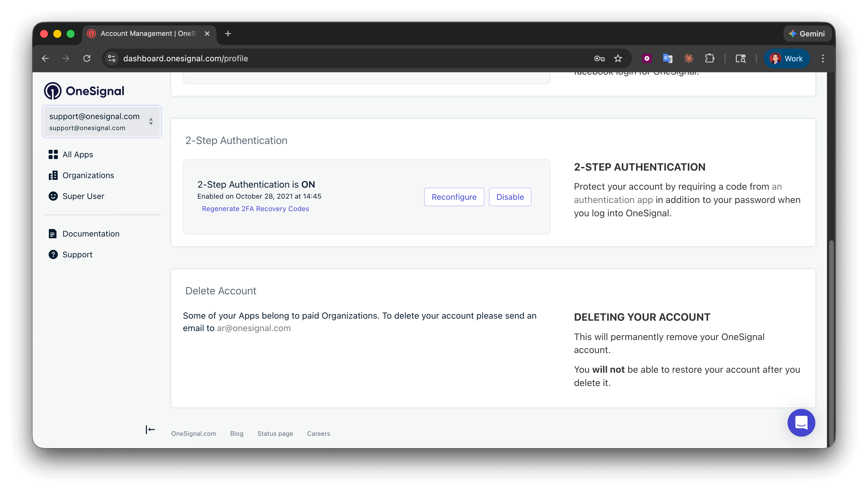868x491 pixels.
Task: View site information icon in address bar
Action: (x=112, y=58)
